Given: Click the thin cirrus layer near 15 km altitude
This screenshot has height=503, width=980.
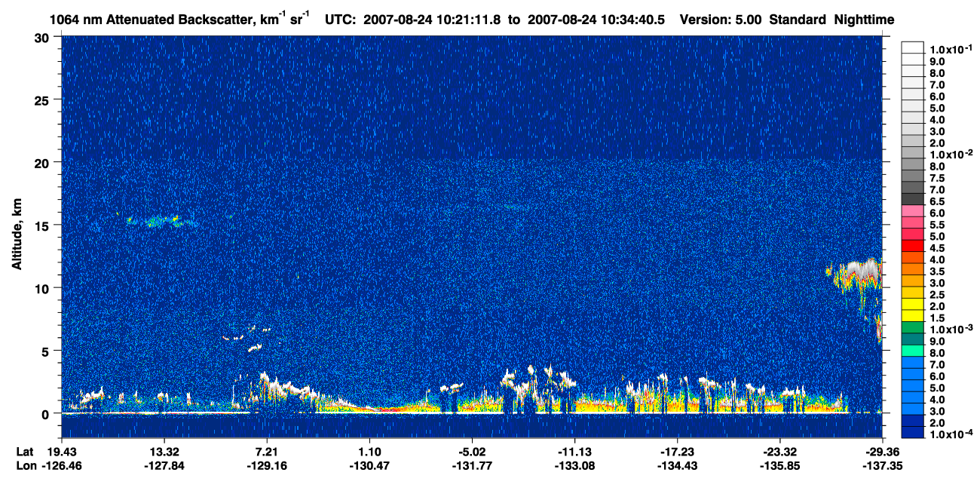Looking at the screenshot, I should pyautogui.click(x=161, y=221).
